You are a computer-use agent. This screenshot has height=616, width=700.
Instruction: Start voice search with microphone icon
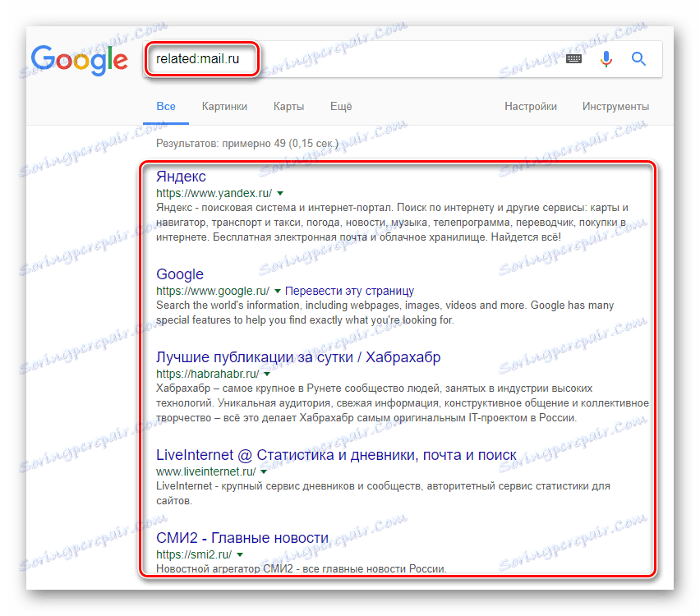click(606, 59)
